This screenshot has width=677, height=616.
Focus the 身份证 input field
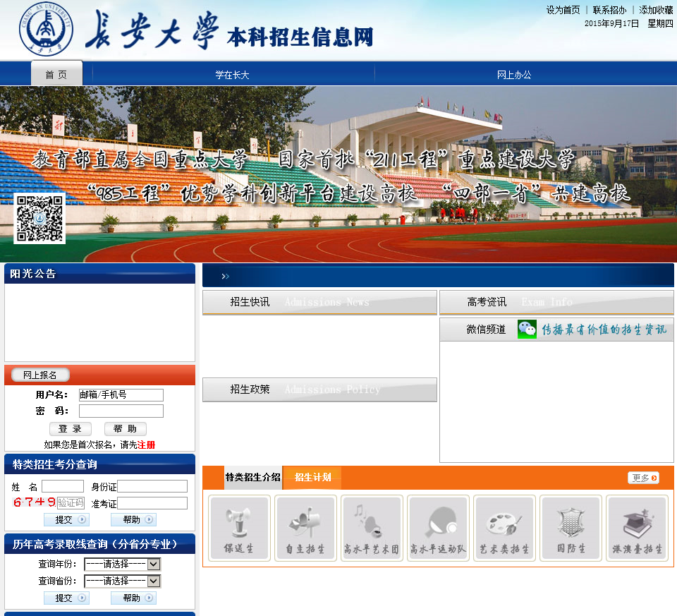(x=152, y=486)
